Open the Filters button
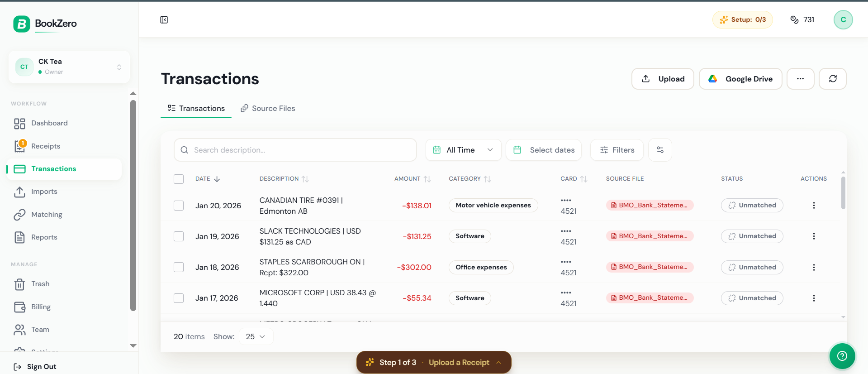Screen dimensions: 868x374 [617, 150]
